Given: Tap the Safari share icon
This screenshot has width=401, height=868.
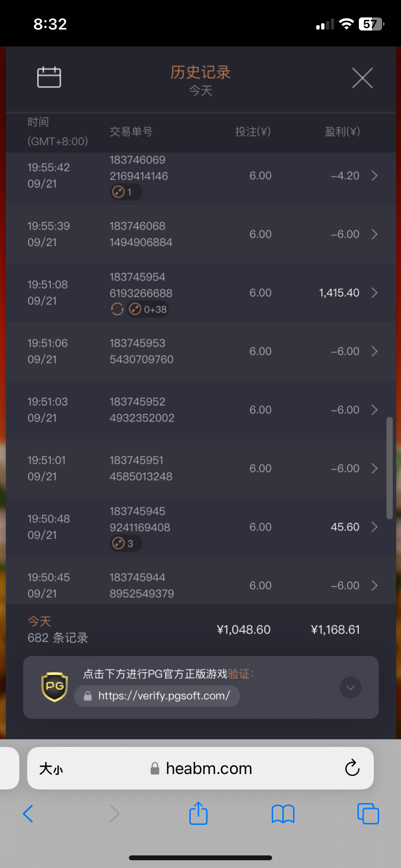Looking at the screenshot, I should coord(198,813).
